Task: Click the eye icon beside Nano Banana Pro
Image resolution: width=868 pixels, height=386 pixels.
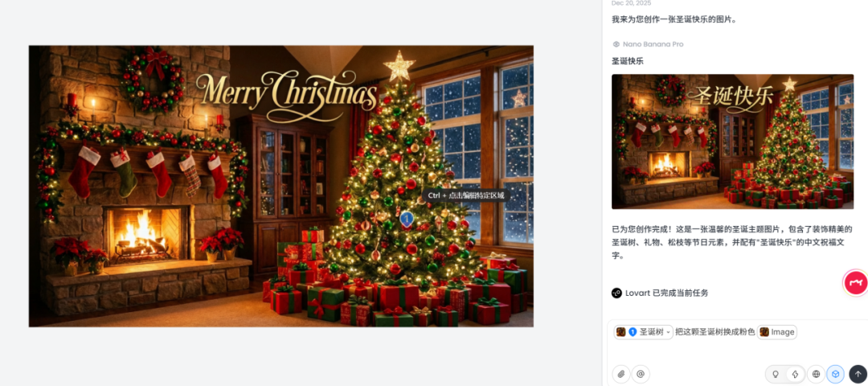Action: click(616, 44)
